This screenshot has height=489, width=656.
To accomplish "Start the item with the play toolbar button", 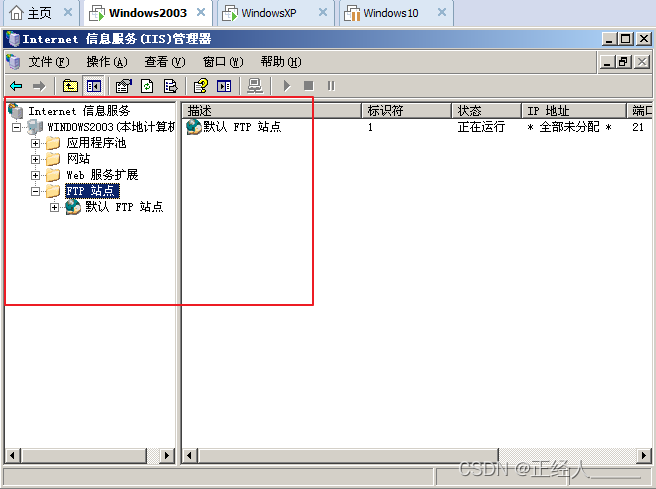I will coord(287,86).
